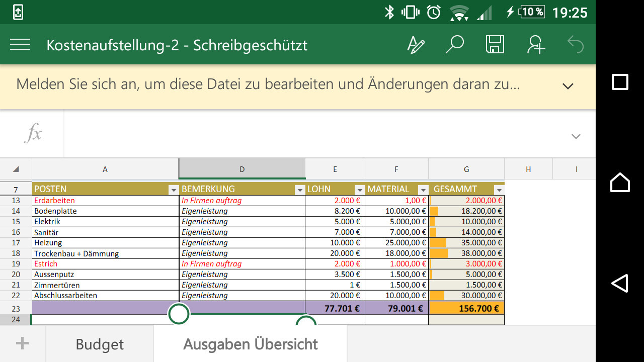644x362 pixels.
Task: Switch to the Budget sheet tab
Action: click(100, 344)
